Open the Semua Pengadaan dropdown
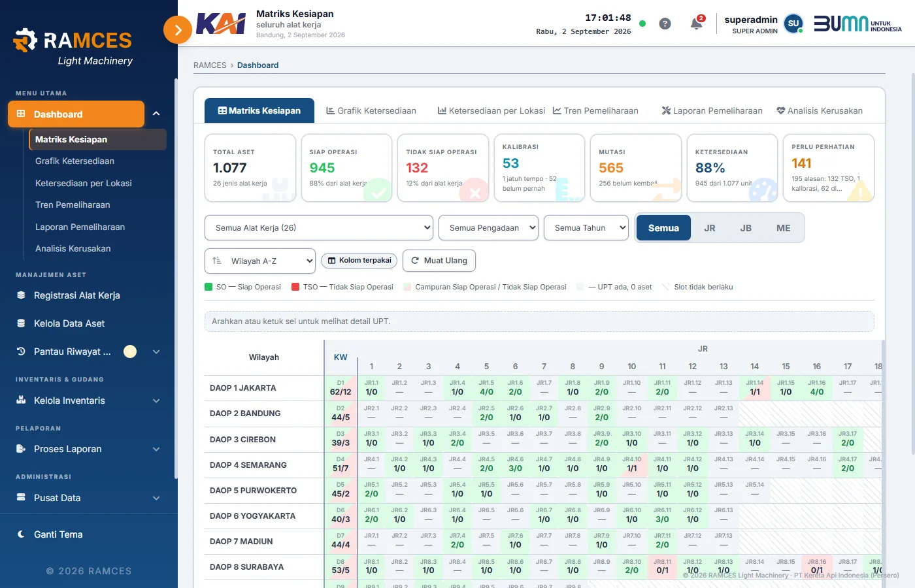915x588 pixels. [x=488, y=228]
